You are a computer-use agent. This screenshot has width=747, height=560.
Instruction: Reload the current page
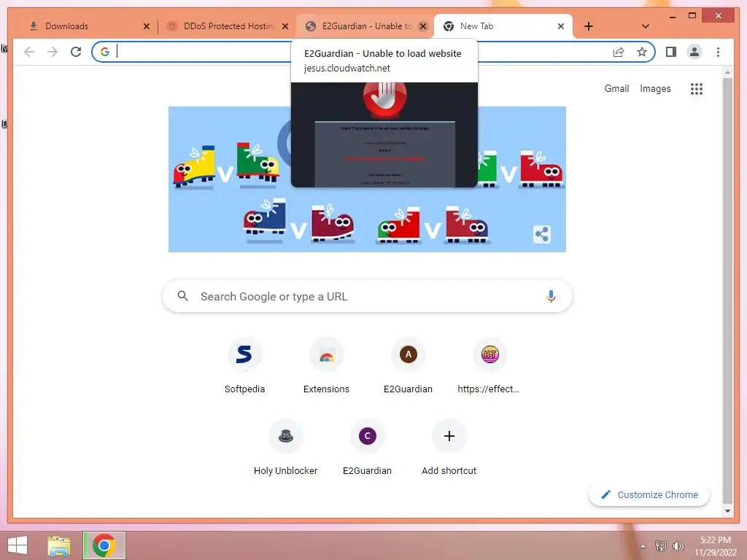(76, 52)
